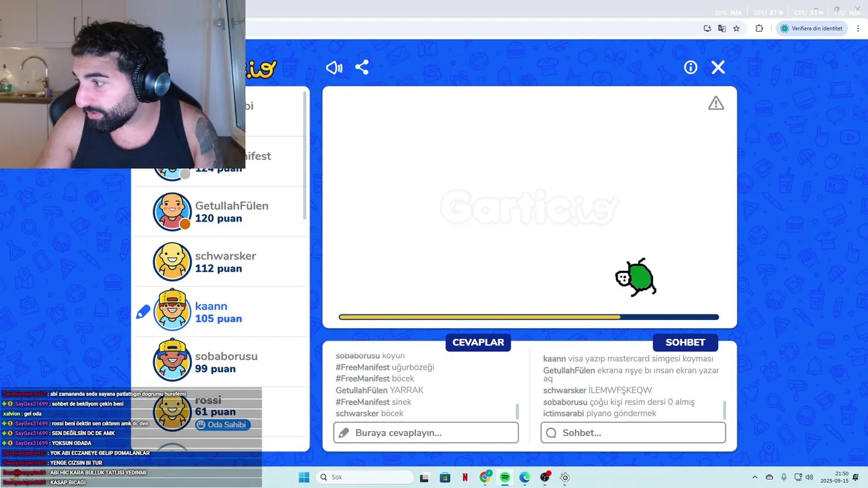
Task: Open Chrome from the taskbar
Action: pyautogui.click(x=486, y=477)
